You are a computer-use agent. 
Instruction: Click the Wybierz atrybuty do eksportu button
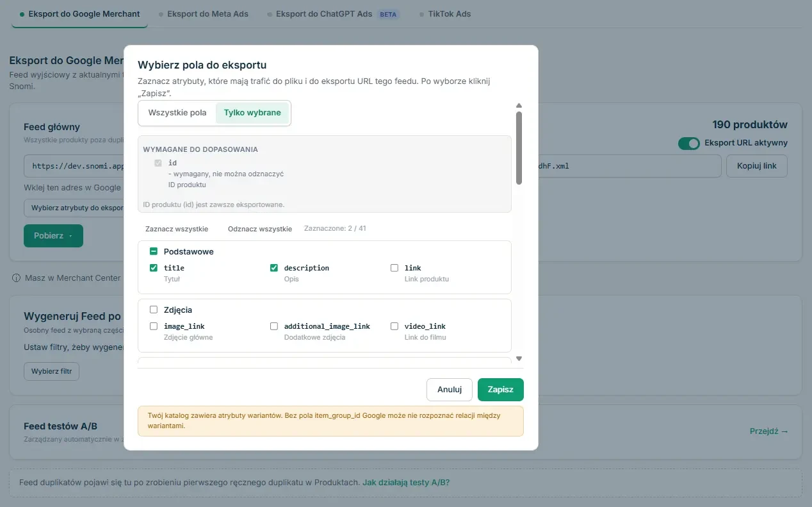(x=74, y=208)
